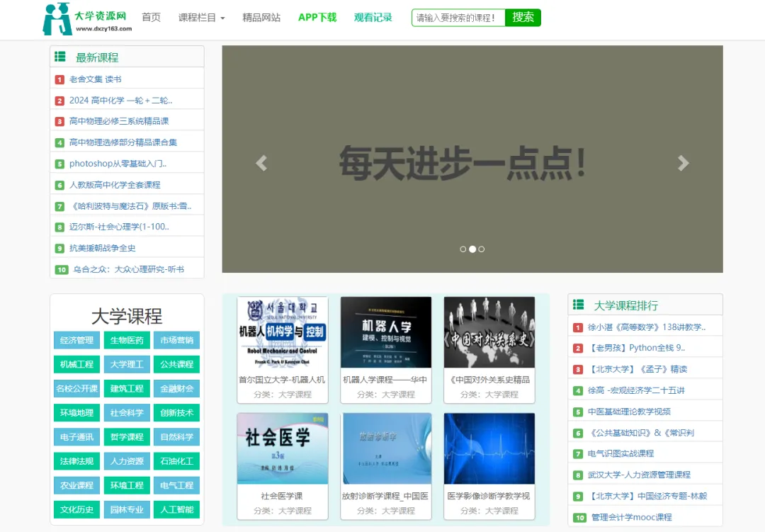The image size is (765, 532).
Task: Open the APP下载 link
Action: (317, 18)
